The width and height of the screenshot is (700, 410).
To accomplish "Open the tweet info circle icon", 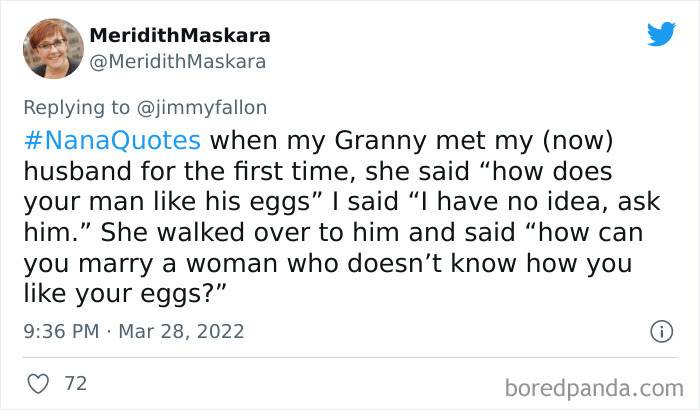I will tap(660, 330).
